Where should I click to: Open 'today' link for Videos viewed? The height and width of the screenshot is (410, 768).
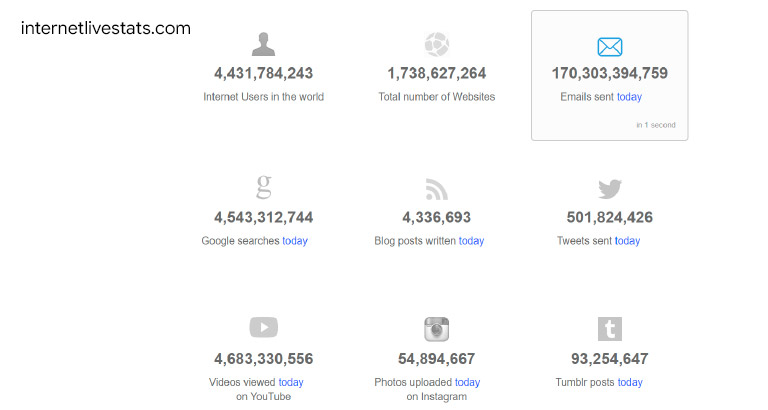[291, 382]
